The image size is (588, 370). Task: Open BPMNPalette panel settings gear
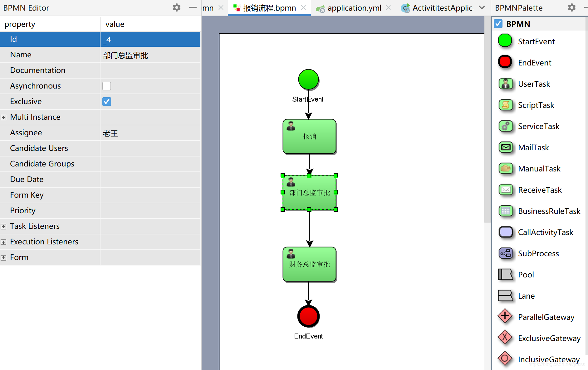[x=572, y=7]
